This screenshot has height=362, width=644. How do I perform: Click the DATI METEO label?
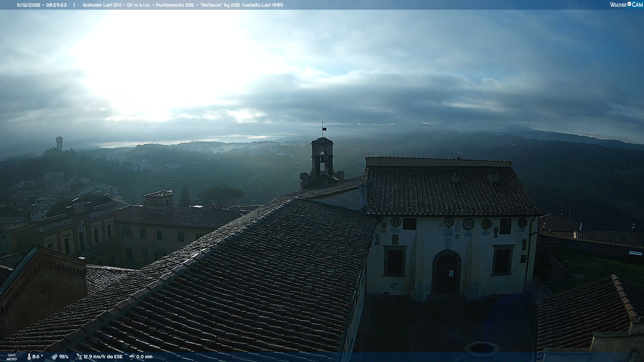click(x=12, y=357)
